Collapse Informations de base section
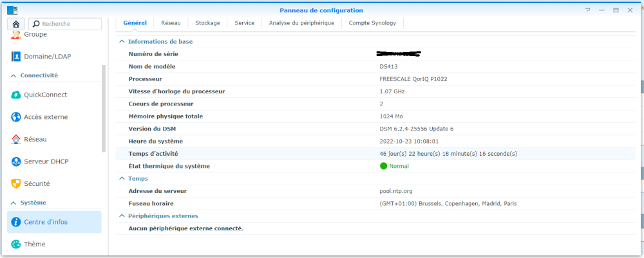This screenshot has width=644, height=258. point(122,42)
